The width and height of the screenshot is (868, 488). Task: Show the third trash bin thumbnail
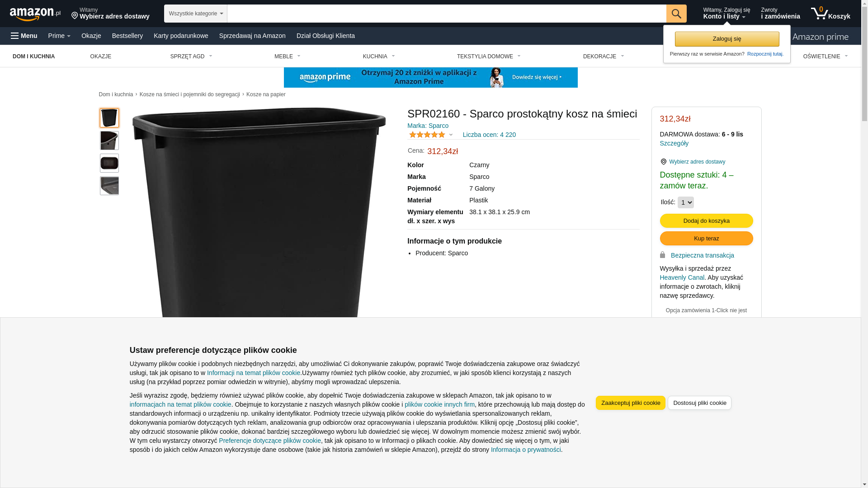(x=109, y=163)
